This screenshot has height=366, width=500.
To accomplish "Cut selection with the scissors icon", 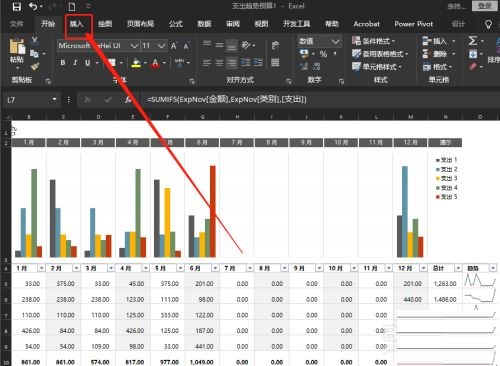I will pyautogui.click(x=35, y=41).
